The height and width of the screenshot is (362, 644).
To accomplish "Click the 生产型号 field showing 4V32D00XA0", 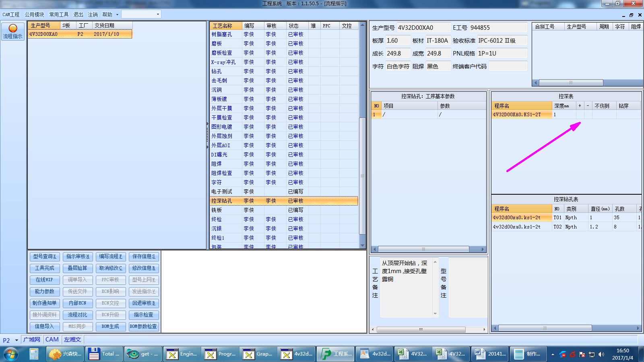I will pyautogui.click(x=423, y=28).
